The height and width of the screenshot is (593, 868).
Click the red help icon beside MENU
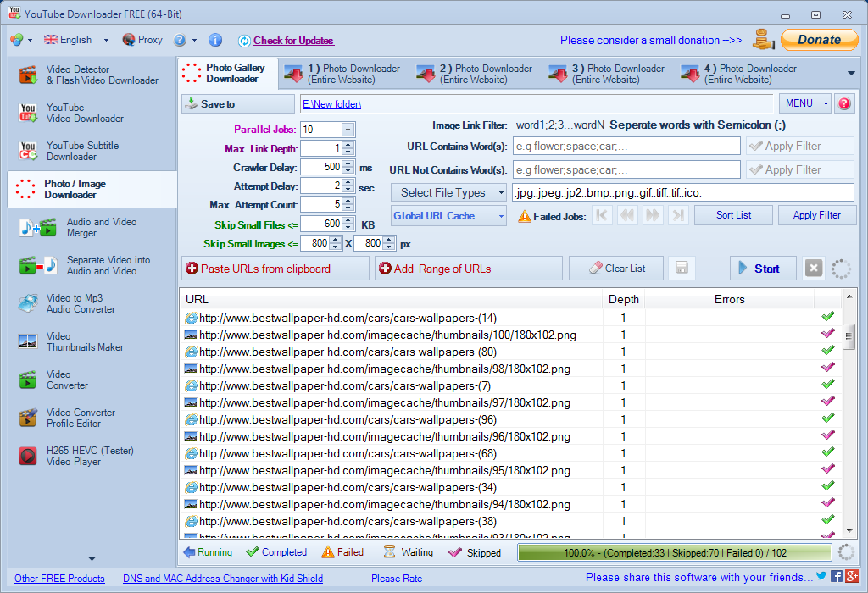tap(844, 103)
